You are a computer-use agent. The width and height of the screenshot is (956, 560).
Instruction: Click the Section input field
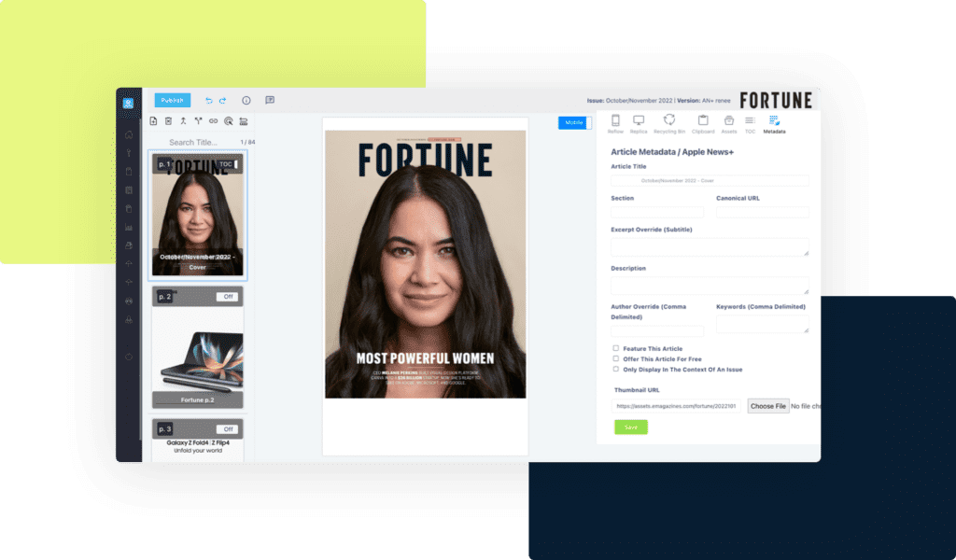coord(657,212)
